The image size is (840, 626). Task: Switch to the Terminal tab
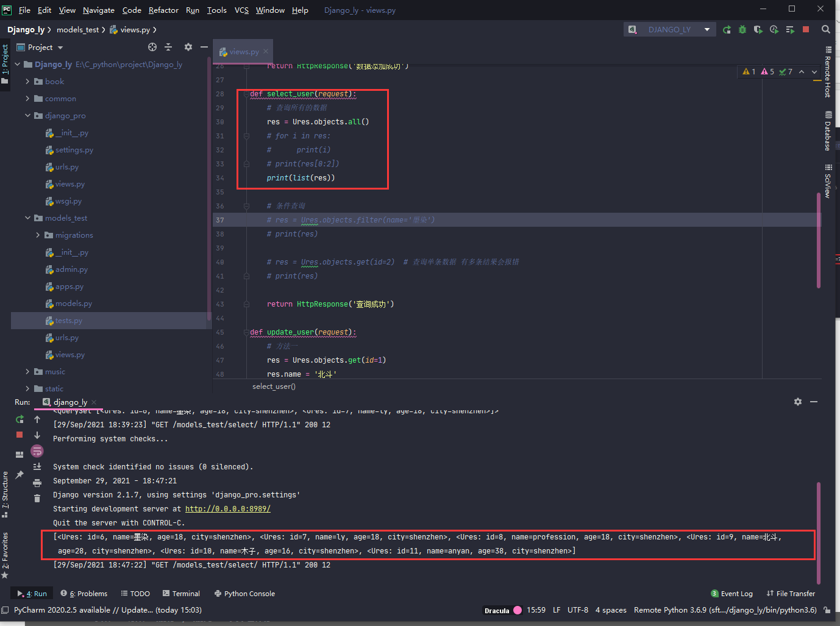[x=181, y=593]
